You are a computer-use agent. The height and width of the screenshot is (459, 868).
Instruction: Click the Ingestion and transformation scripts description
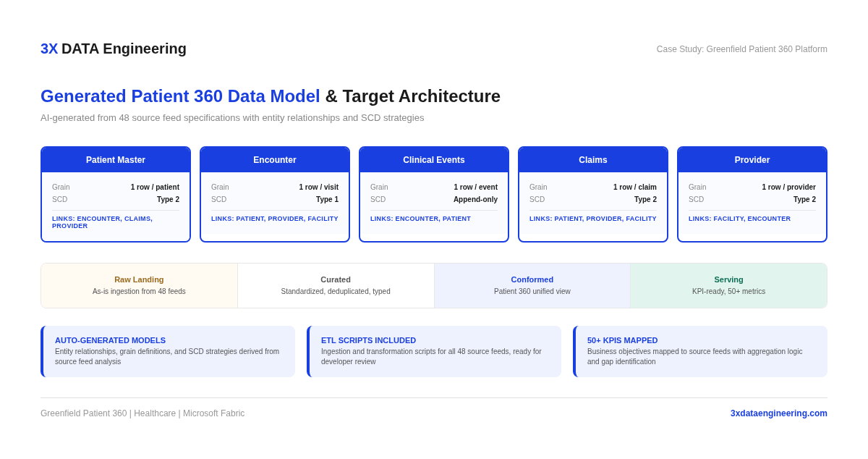pos(431,357)
